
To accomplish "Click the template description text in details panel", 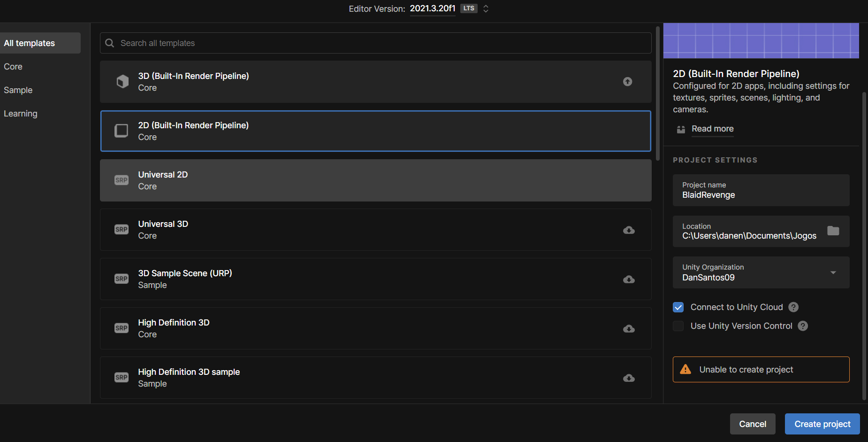I will (761, 98).
